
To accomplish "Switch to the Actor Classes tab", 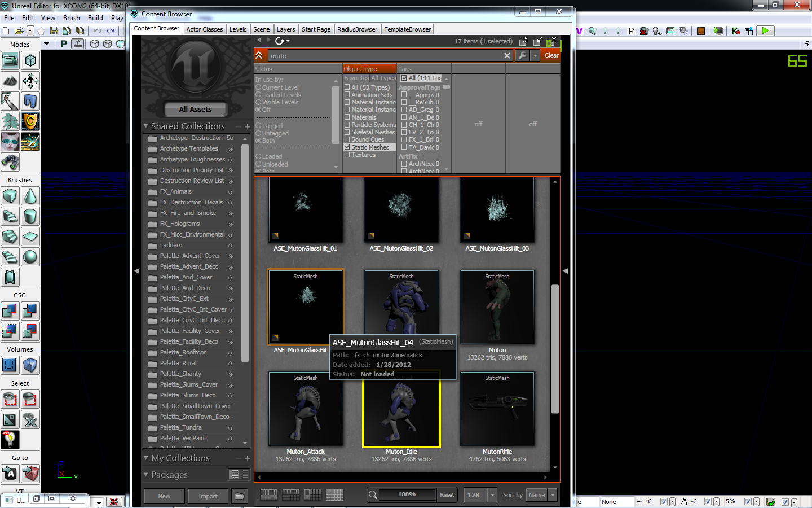I will pyautogui.click(x=205, y=29).
